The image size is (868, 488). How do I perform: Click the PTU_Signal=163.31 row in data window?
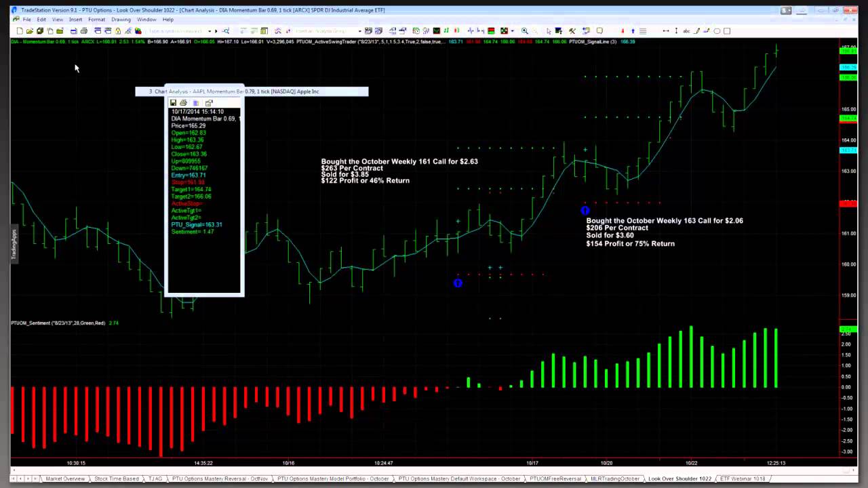click(x=197, y=224)
